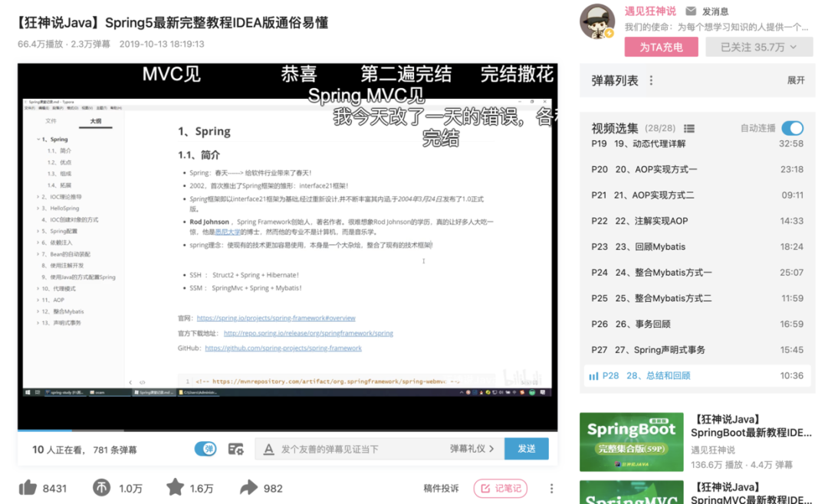Viewport: 828px width, 504px height.
Task: Click the 为TA充电 button
Action: pyautogui.click(x=661, y=47)
